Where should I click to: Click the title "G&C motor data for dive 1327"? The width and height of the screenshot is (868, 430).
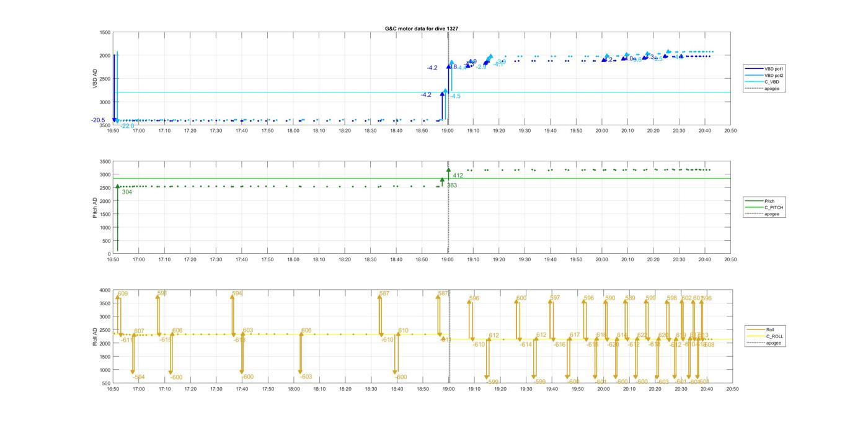click(422, 29)
